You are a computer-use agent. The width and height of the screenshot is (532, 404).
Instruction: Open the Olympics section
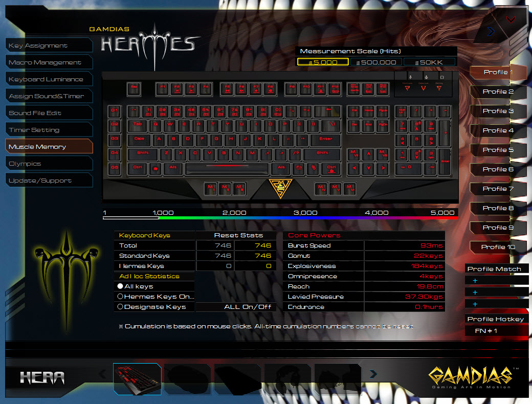49,164
